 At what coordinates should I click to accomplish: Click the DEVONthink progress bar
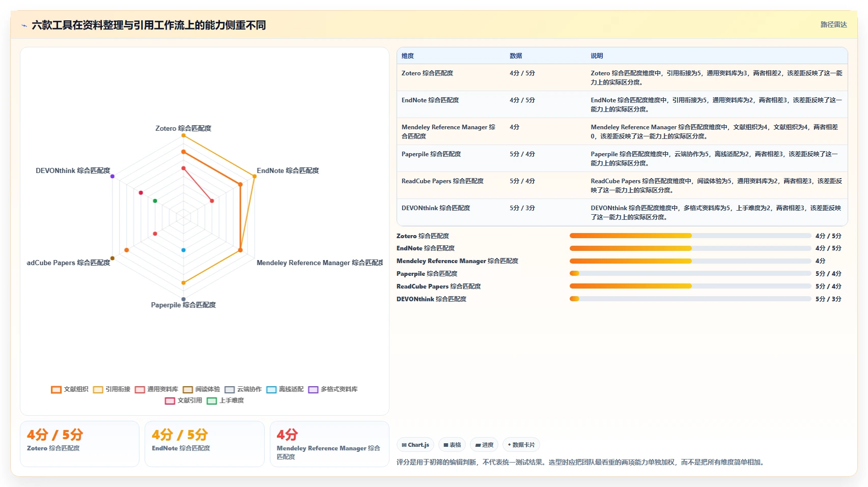pos(690,299)
